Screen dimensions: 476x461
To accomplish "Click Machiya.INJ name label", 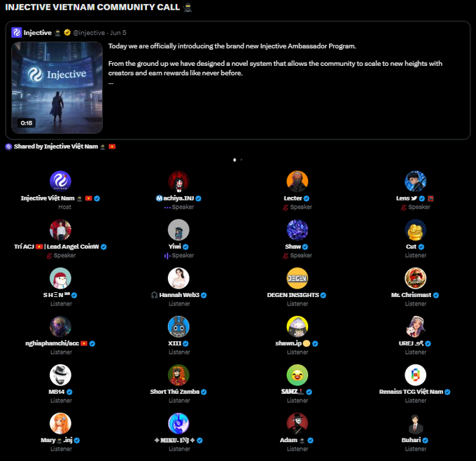I will (175, 198).
